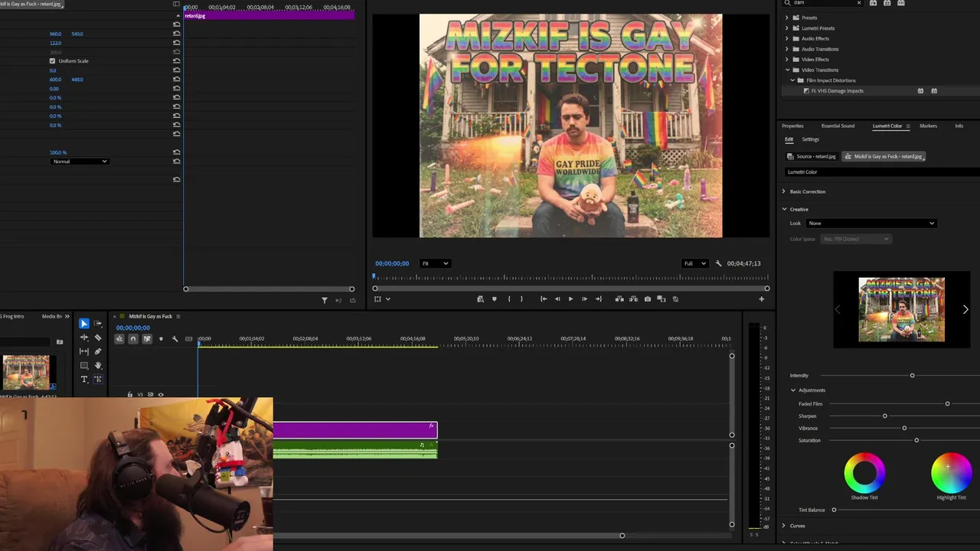Select the Pen tool

[x=98, y=351]
